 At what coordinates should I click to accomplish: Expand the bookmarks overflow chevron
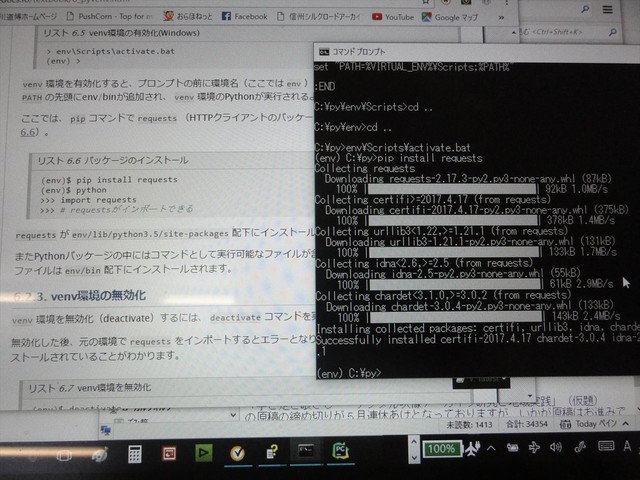pyautogui.click(x=501, y=18)
